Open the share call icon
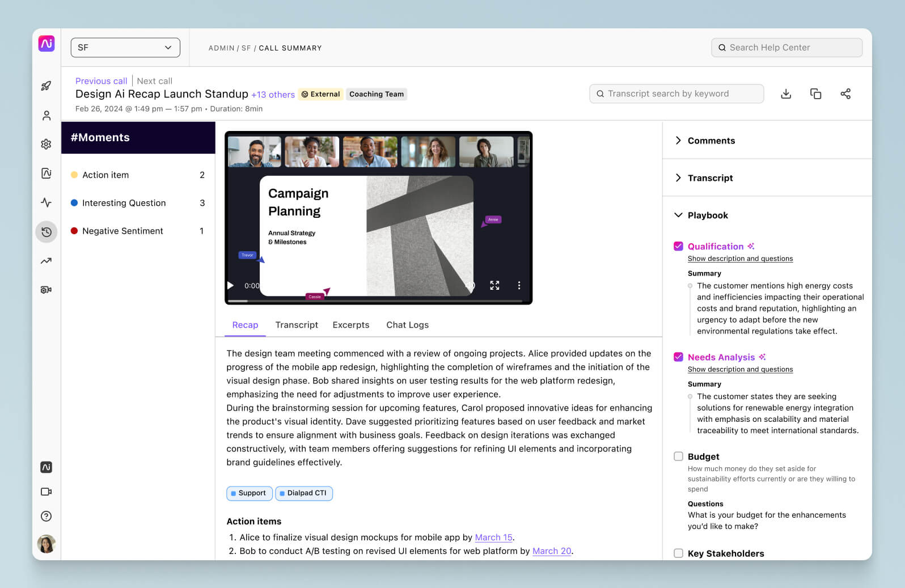905x588 pixels. pos(845,94)
